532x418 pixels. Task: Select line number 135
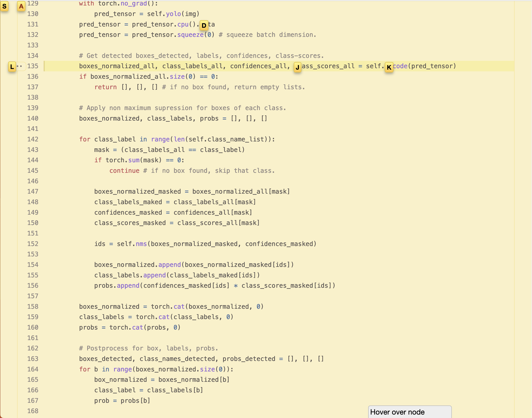(33, 66)
